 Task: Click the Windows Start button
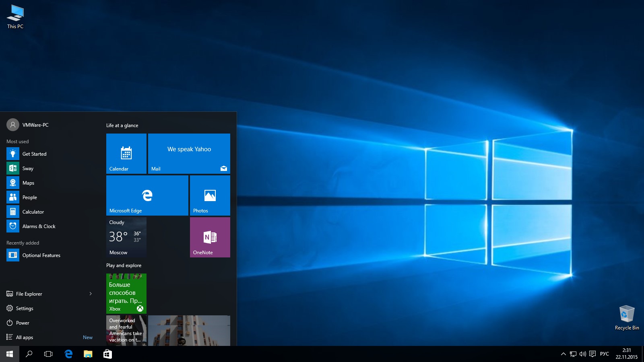[x=10, y=354]
